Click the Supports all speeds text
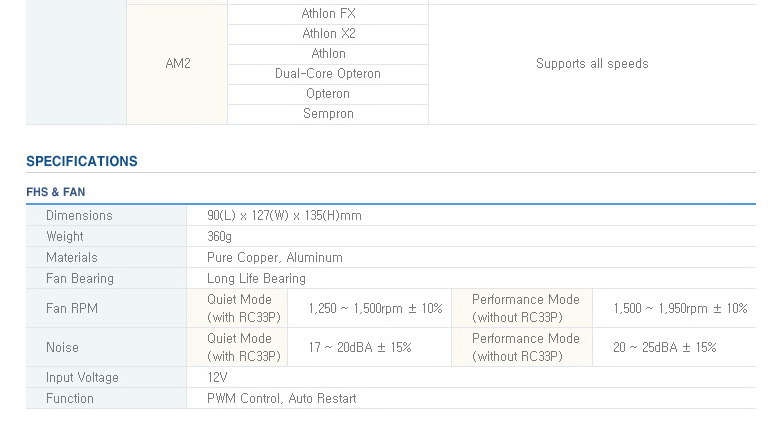The image size is (774, 421). point(592,64)
